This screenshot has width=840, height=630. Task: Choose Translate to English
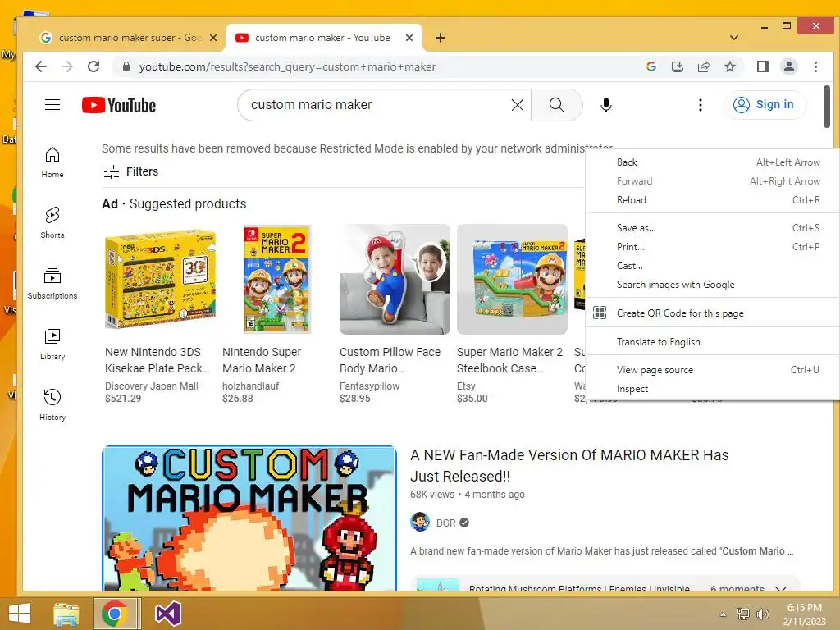pos(713,342)
